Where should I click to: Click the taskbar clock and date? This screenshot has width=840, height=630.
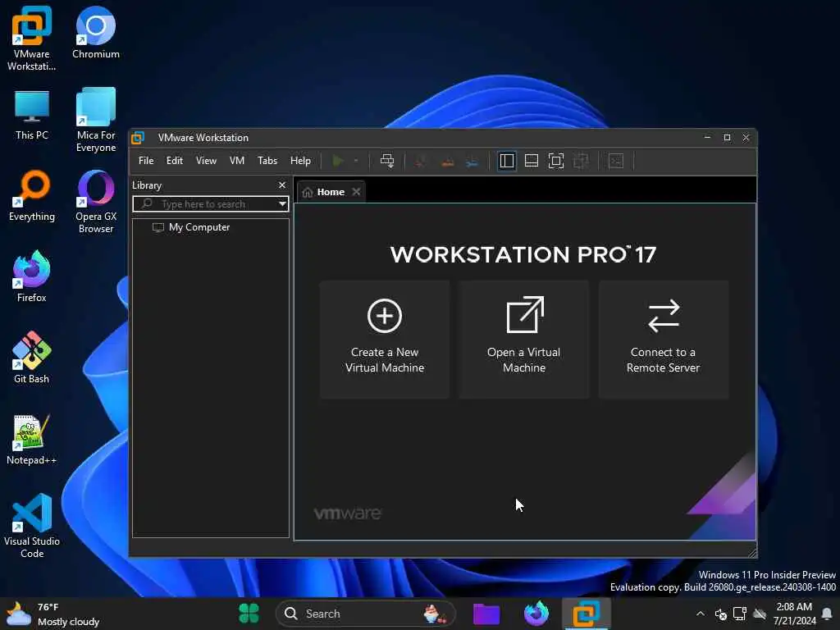[x=794, y=614]
